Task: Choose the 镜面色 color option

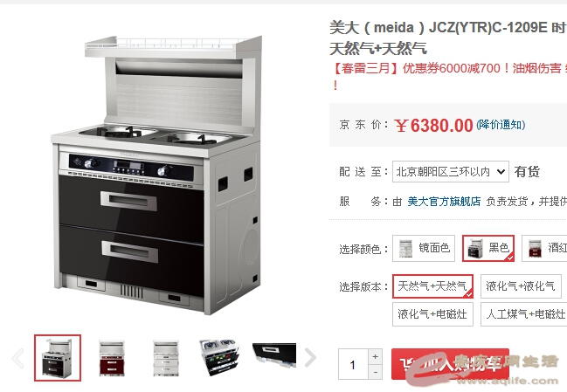Action: (424, 248)
